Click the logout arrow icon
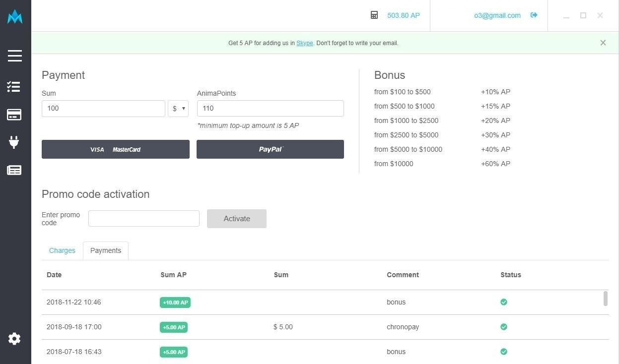 (534, 15)
